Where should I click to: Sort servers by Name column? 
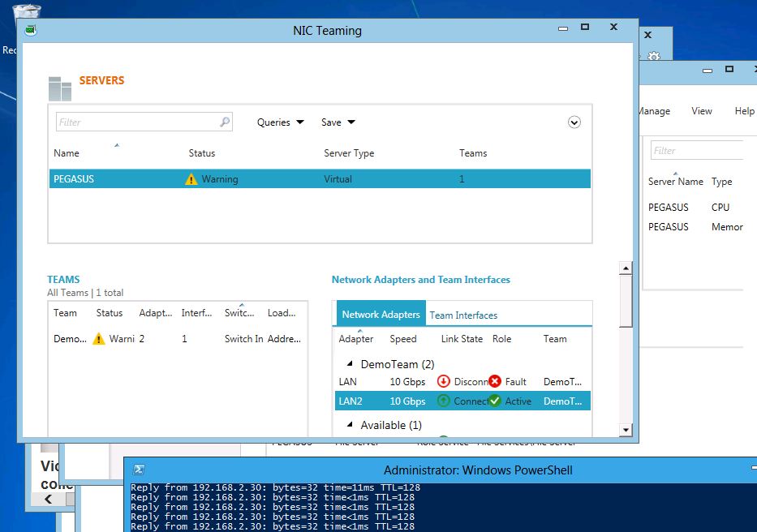67,153
